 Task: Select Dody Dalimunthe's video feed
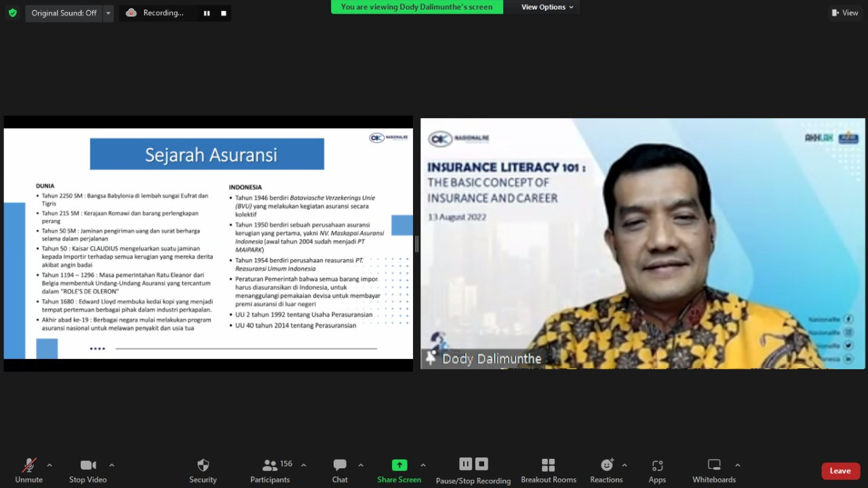643,244
